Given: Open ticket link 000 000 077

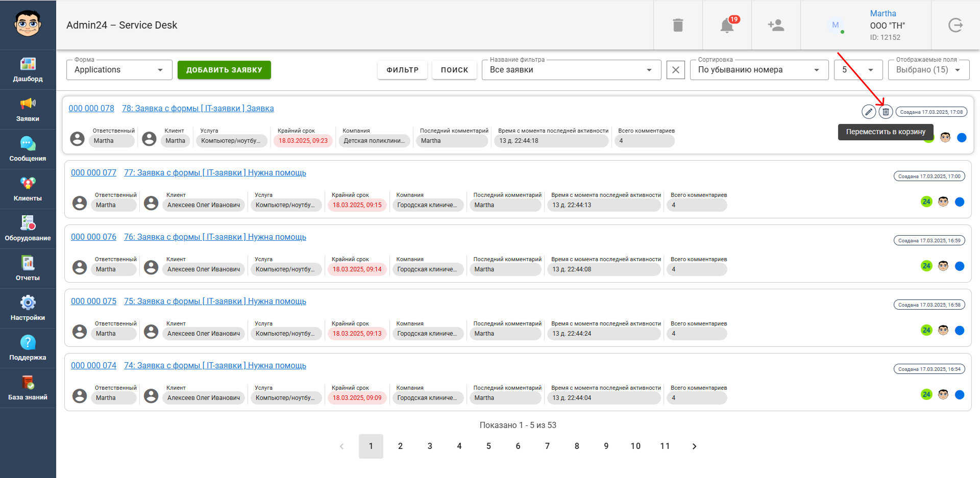Looking at the screenshot, I should coord(93,173).
